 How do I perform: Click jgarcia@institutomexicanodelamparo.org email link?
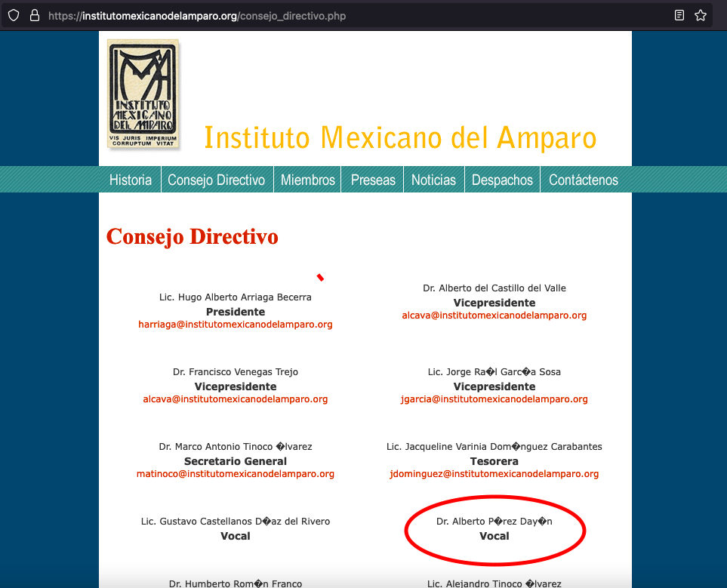click(x=494, y=399)
